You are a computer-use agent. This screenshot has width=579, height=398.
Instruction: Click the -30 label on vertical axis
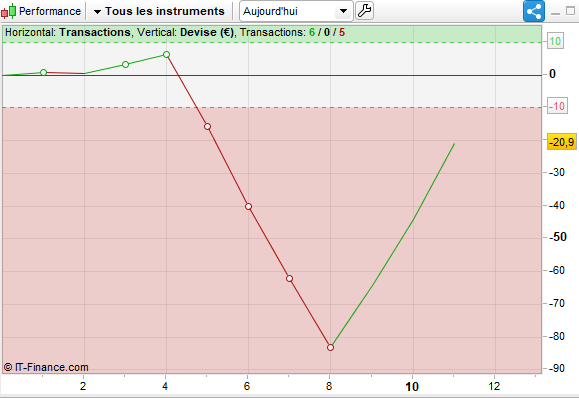coord(557,172)
